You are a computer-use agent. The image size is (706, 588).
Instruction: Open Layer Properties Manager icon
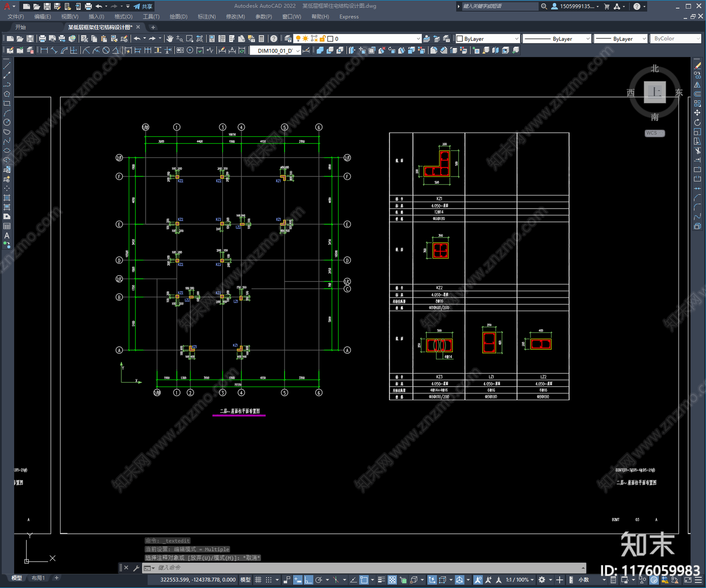pos(288,39)
